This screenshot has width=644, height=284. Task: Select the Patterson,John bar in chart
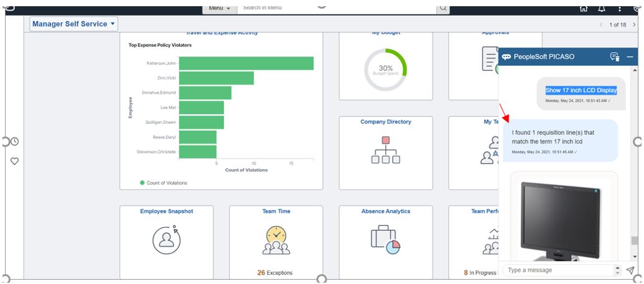[x=246, y=63]
